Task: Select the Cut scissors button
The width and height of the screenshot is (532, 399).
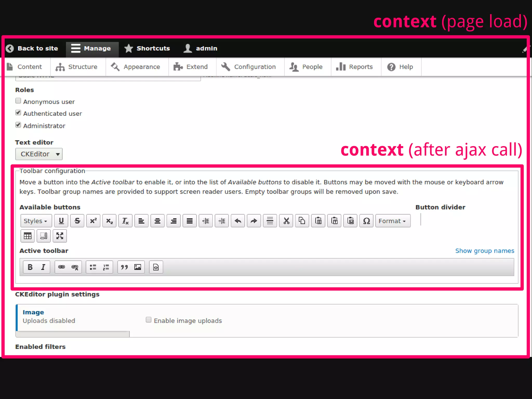Action: 286,221
